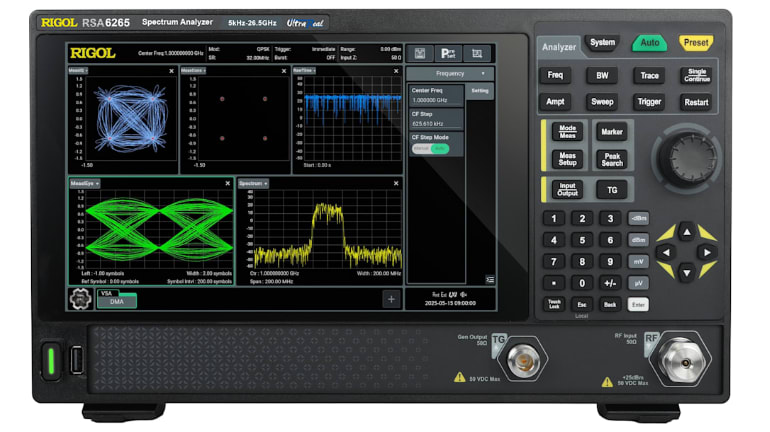Add a new measurement window with plus
Image resolution: width=770 pixels, height=432 pixels.
(x=391, y=299)
